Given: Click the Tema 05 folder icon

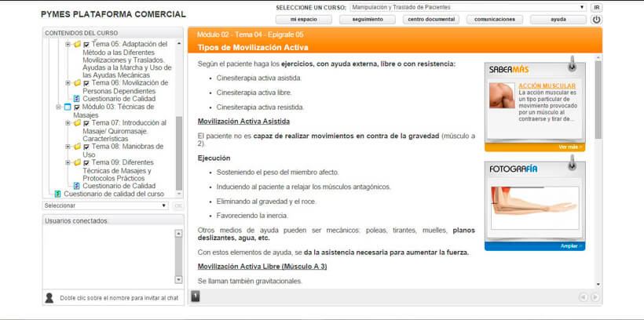Looking at the screenshot, I should coord(77,44).
